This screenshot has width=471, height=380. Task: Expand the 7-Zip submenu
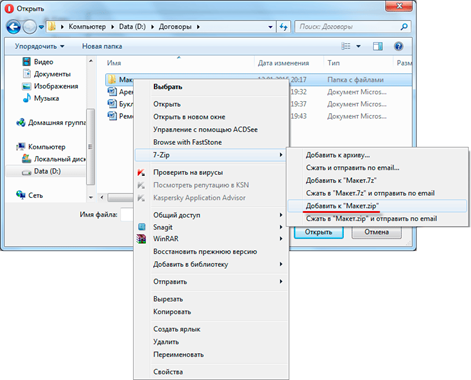click(x=210, y=155)
